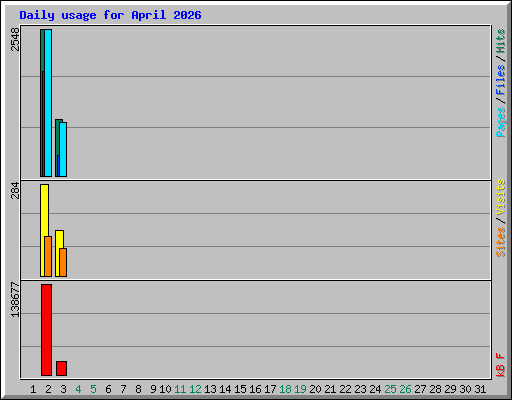The height and width of the screenshot is (400, 512).
Task: Click day label 14 on the axis
Action: pyautogui.click(x=225, y=389)
